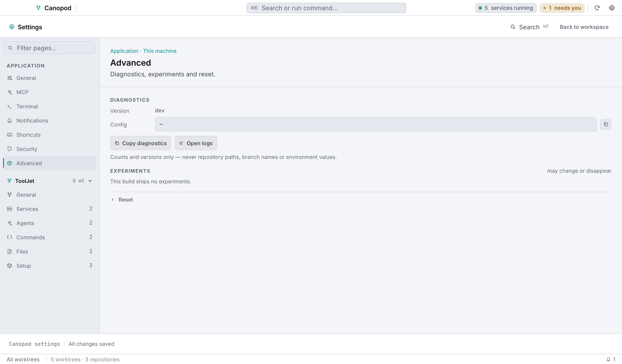Click Copy diagnostics button
Image resolution: width=622 pixels, height=364 pixels.
pos(140,143)
